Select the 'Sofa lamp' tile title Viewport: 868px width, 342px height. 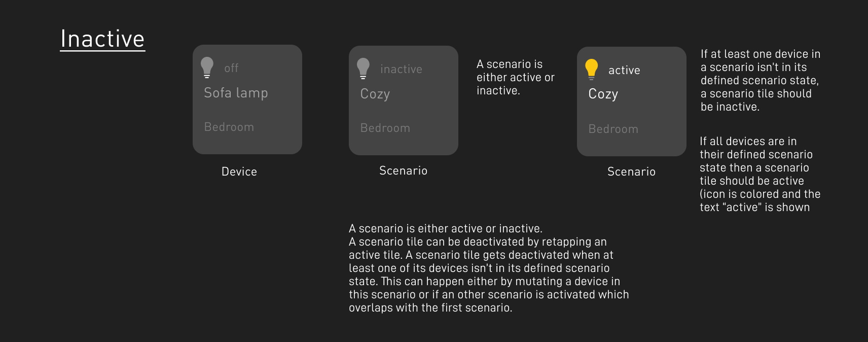[x=236, y=93]
